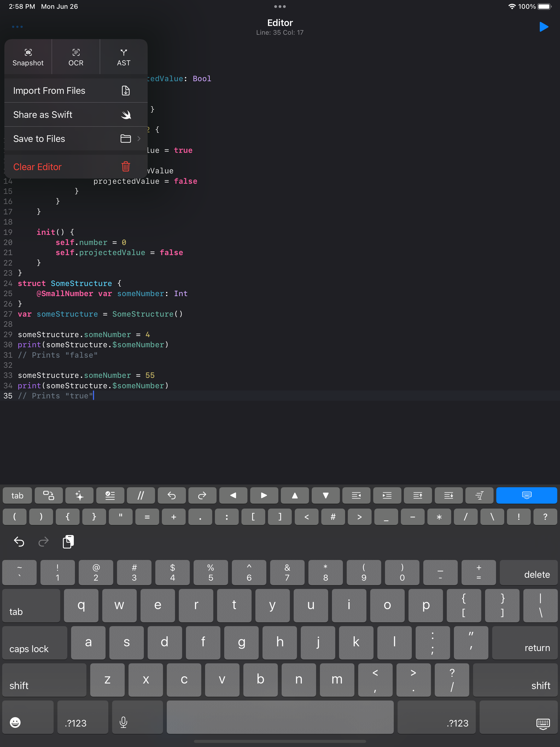This screenshot has width=560, height=747.
Task: Tap the trash icon beside Clear Editor
Action: pos(126,167)
